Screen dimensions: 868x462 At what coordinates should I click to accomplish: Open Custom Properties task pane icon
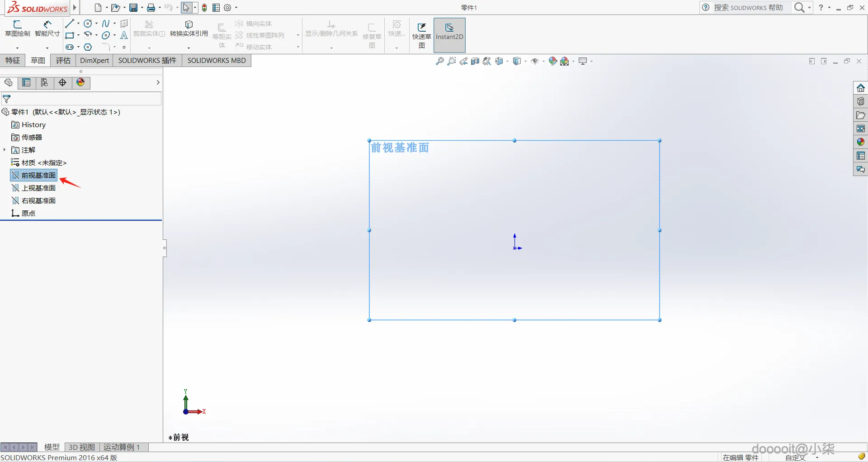pos(860,156)
